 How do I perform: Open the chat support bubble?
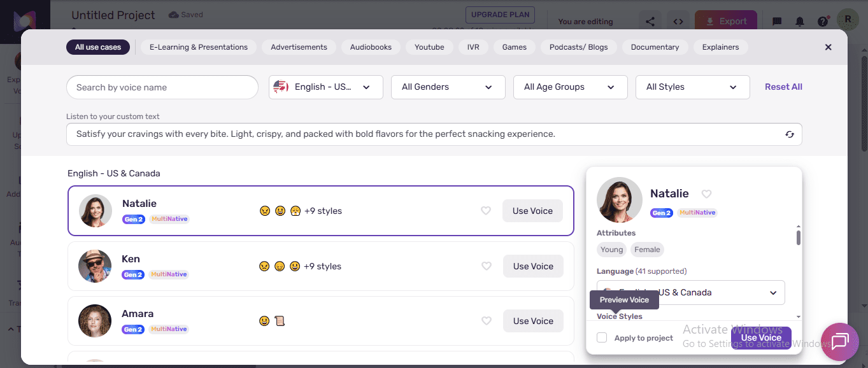coord(840,342)
